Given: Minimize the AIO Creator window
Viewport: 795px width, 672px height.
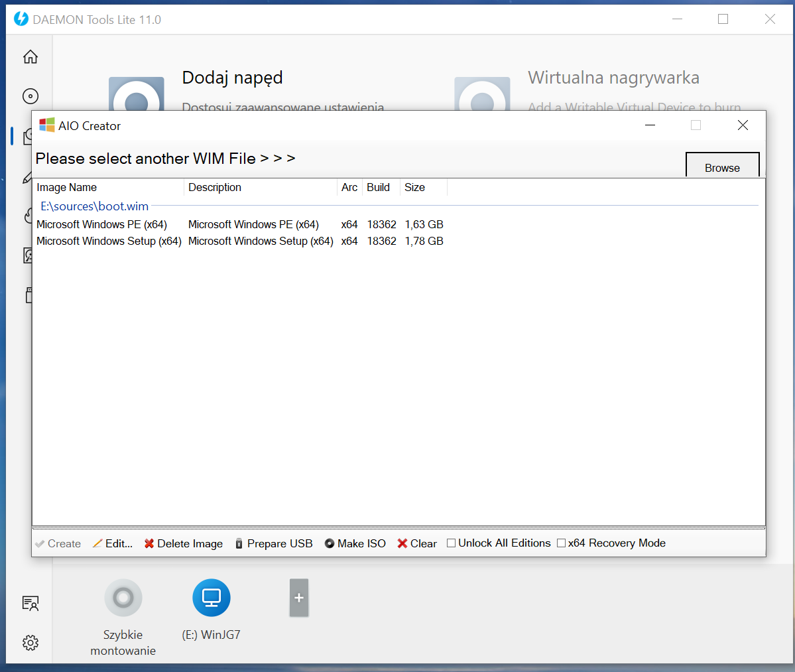Looking at the screenshot, I should point(650,125).
